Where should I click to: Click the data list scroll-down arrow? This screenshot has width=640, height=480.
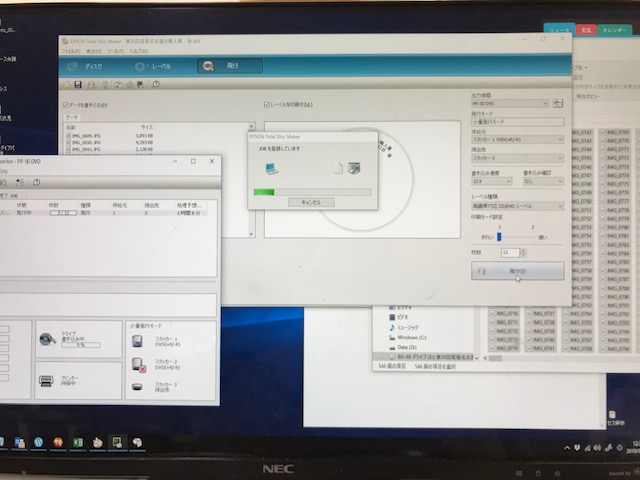tap(251, 234)
